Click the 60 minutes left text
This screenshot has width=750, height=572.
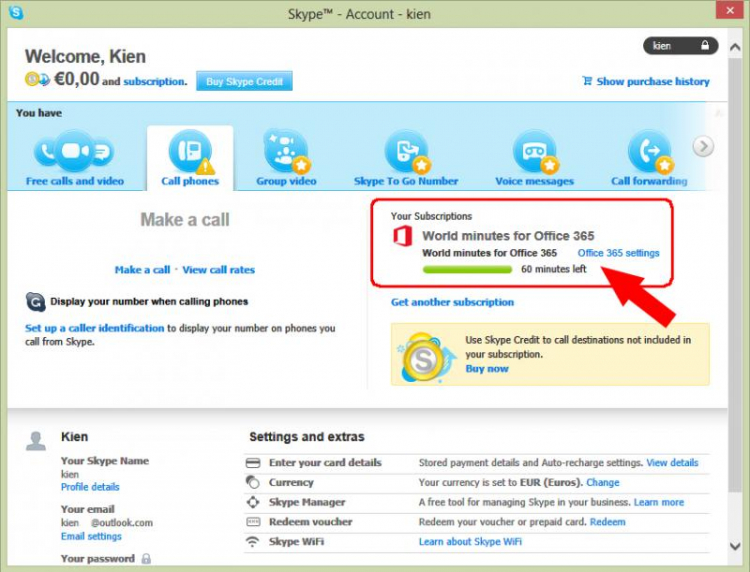pos(553,269)
